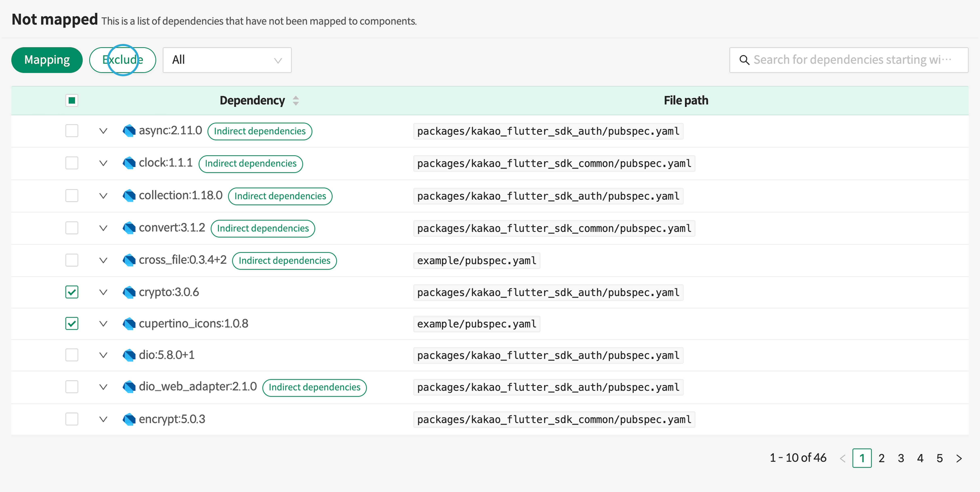Go to page 3 of results

[x=900, y=458]
